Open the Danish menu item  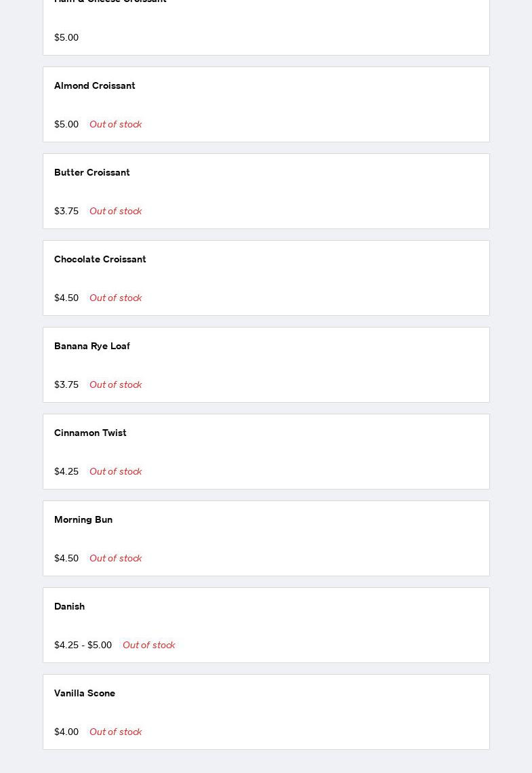point(69,606)
